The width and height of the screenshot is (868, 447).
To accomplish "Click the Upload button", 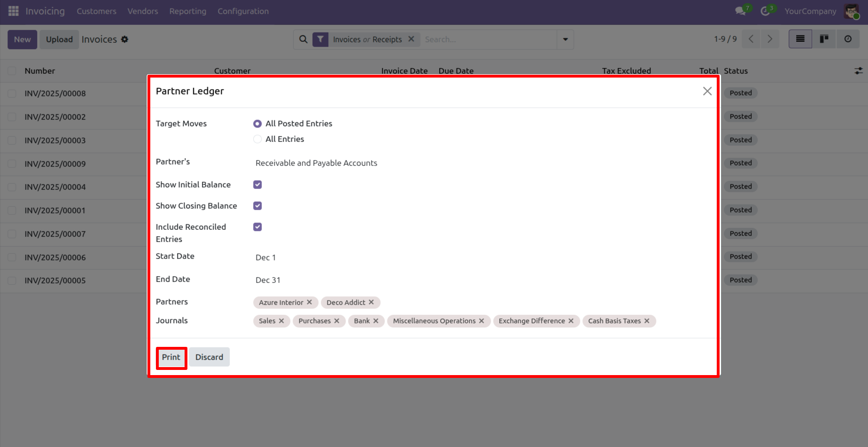I will point(59,39).
